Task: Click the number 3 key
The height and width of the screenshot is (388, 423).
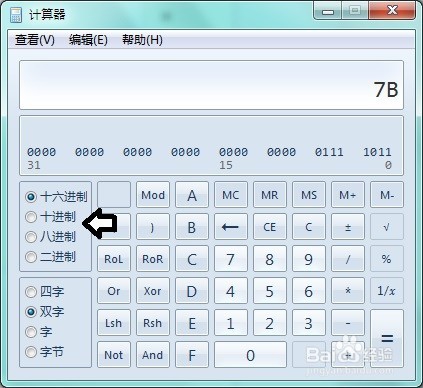Action: [x=309, y=323]
